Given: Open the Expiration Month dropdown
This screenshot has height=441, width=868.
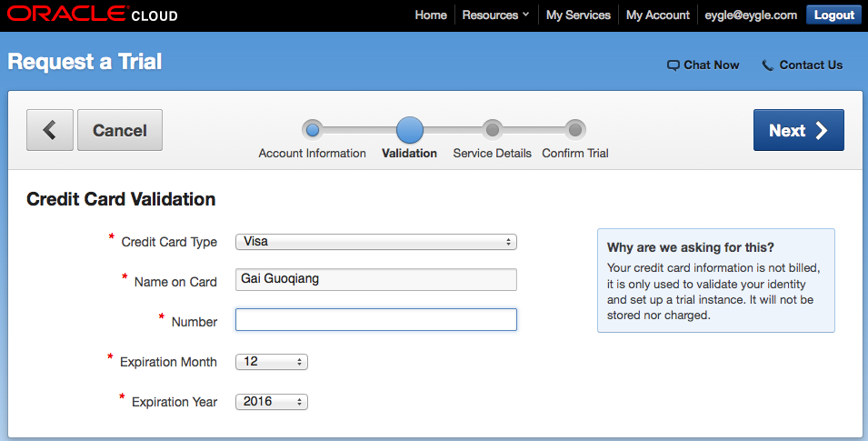Looking at the screenshot, I should [272, 362].
